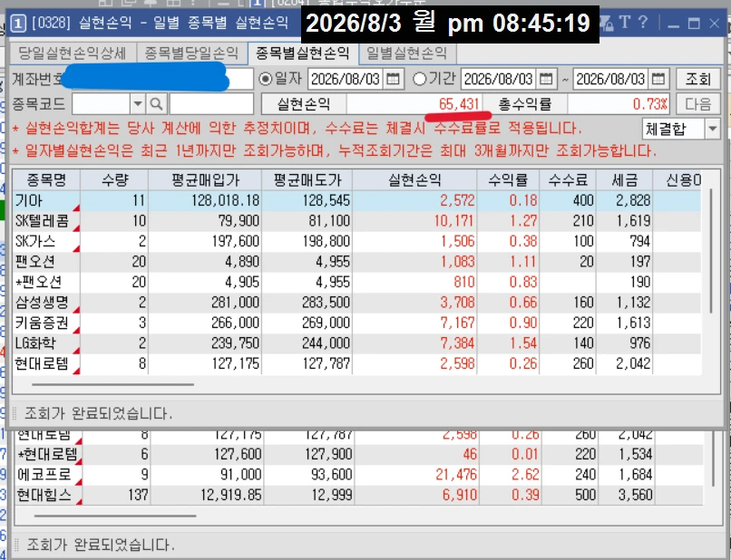Open calendar for the 기간 start date
Image resolution: width=731 pixels, height=560 pixels.
(x=546, y=79)
